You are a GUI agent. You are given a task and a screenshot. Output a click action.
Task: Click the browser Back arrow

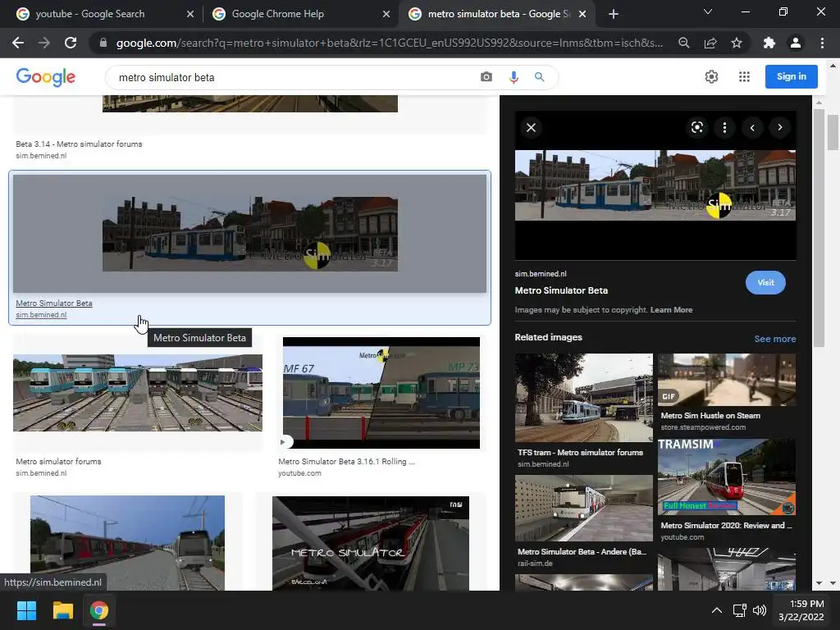[x=18, y=43]
